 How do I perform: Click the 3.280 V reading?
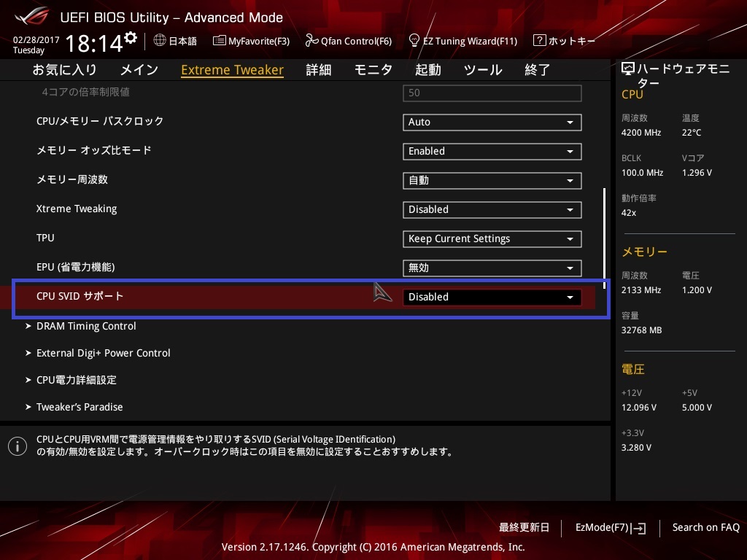(636, 448)
